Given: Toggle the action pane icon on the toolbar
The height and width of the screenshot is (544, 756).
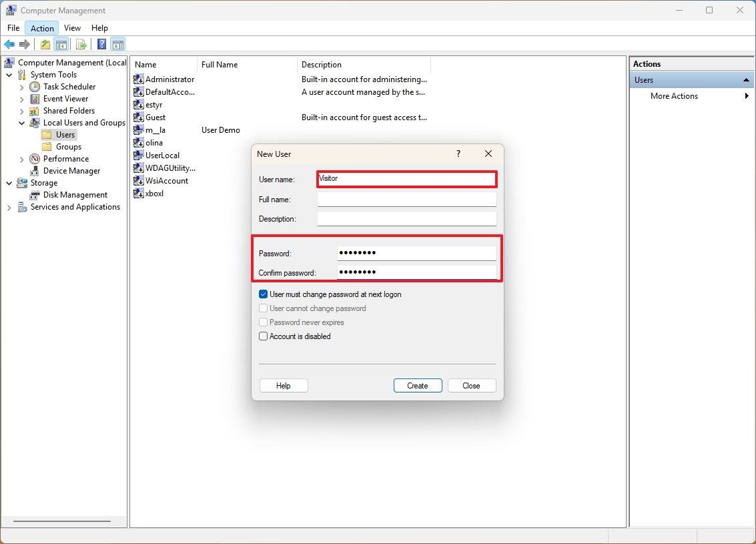Looking at the screenshot, I should tap(118, 44).
